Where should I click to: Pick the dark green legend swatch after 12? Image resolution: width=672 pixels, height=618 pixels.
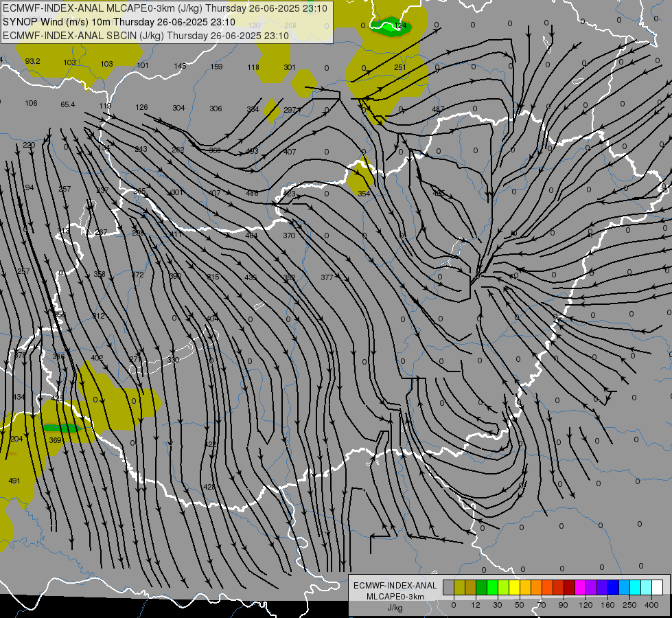[x=482, y=587]
